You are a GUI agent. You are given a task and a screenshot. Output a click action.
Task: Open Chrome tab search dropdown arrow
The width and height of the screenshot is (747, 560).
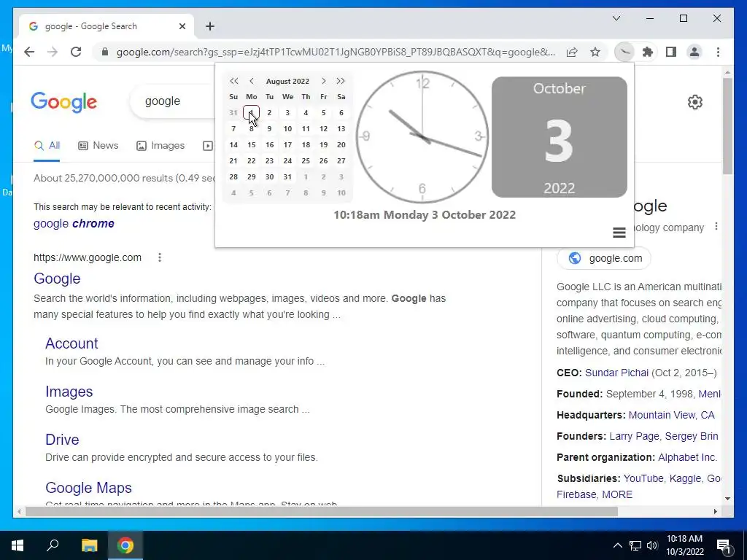tap(616, 18)
